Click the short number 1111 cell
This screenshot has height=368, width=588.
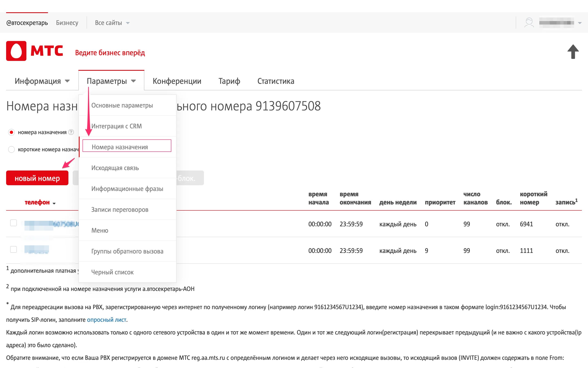526,250
